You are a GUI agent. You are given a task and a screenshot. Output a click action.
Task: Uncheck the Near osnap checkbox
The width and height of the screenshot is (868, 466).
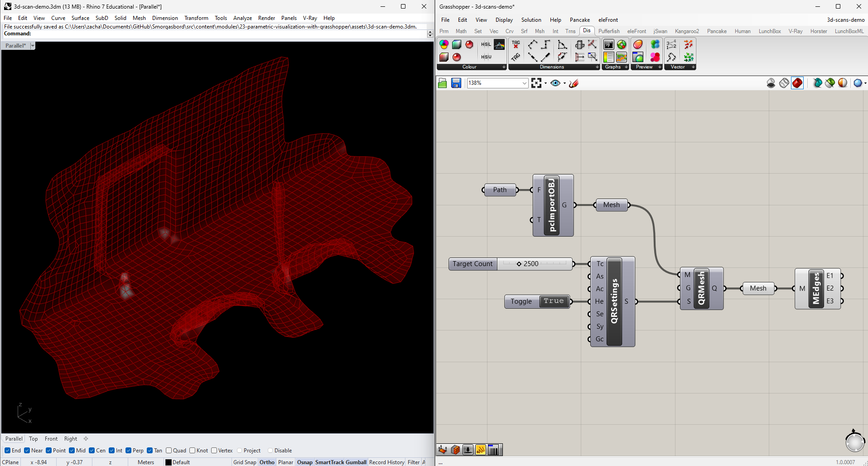click(27, 451)
